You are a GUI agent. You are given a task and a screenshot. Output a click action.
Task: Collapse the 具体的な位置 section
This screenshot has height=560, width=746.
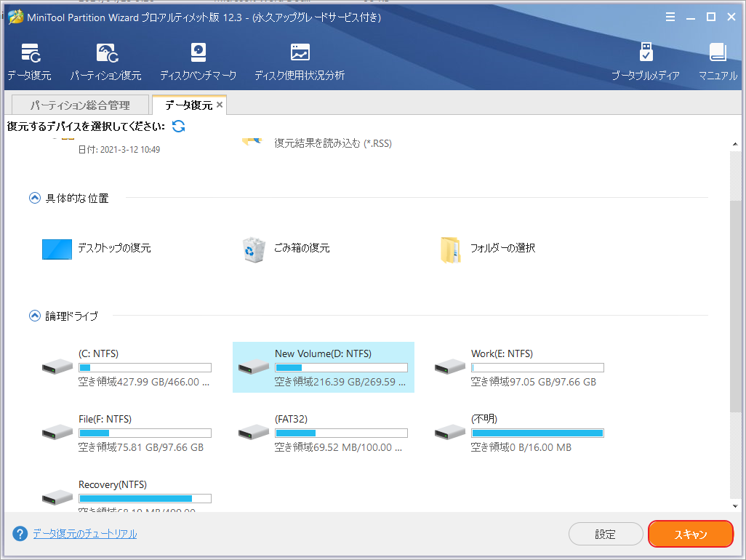click(x=34, y=197)
